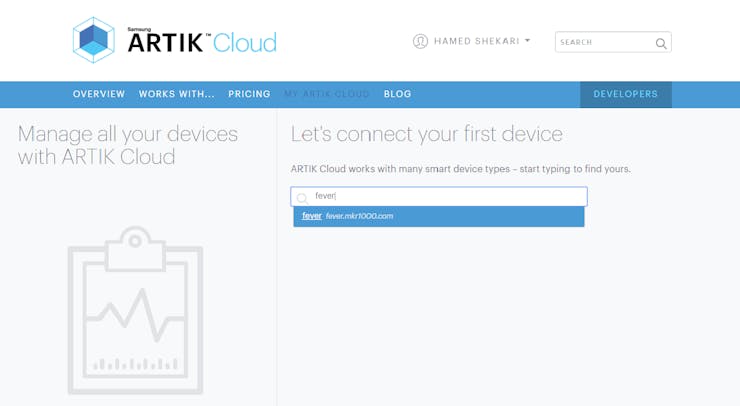Click the clipboard chart illustration
This screenshot has width=740, height=406.
click(135, 310)
